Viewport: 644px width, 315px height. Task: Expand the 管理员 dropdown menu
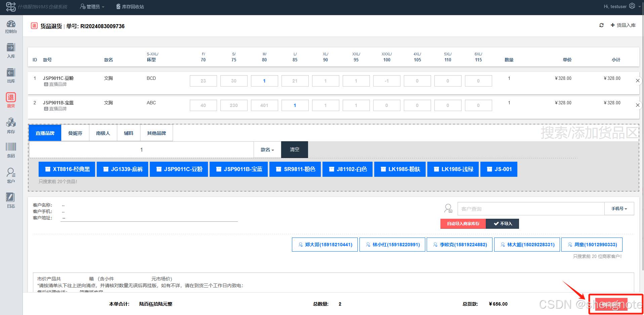coord(92,7)
